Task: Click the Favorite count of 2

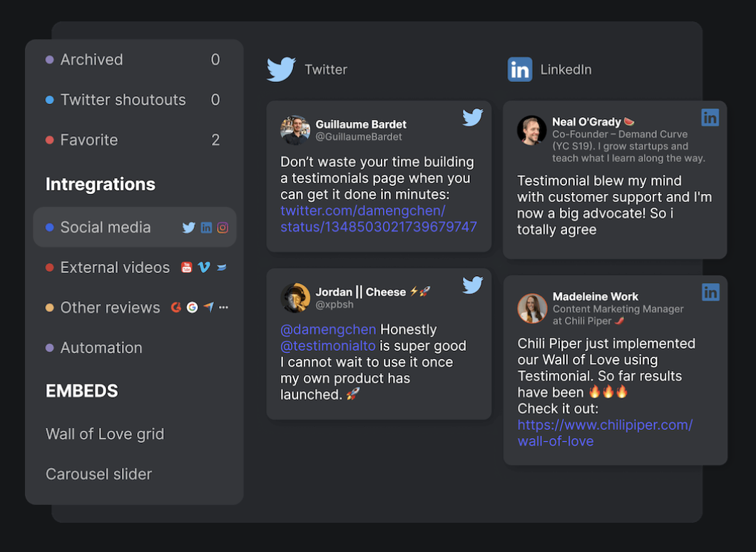Action: pyautogui.click(x=215, y=140)
